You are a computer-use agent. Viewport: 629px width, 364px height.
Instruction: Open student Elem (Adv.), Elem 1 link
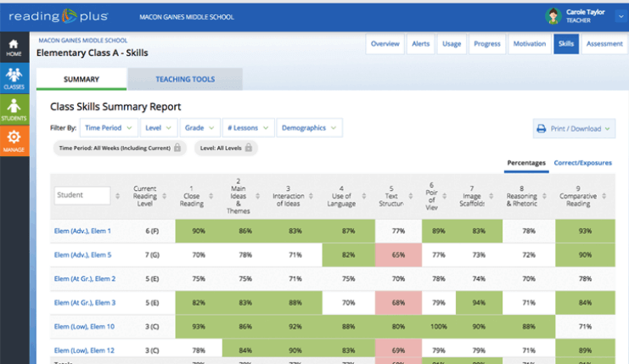84,230
